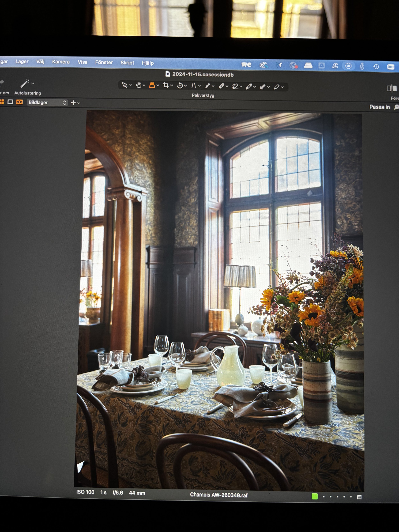399x532 pixels.
Task: Click the f/5.6 aperture value
Action: point(118,493)
